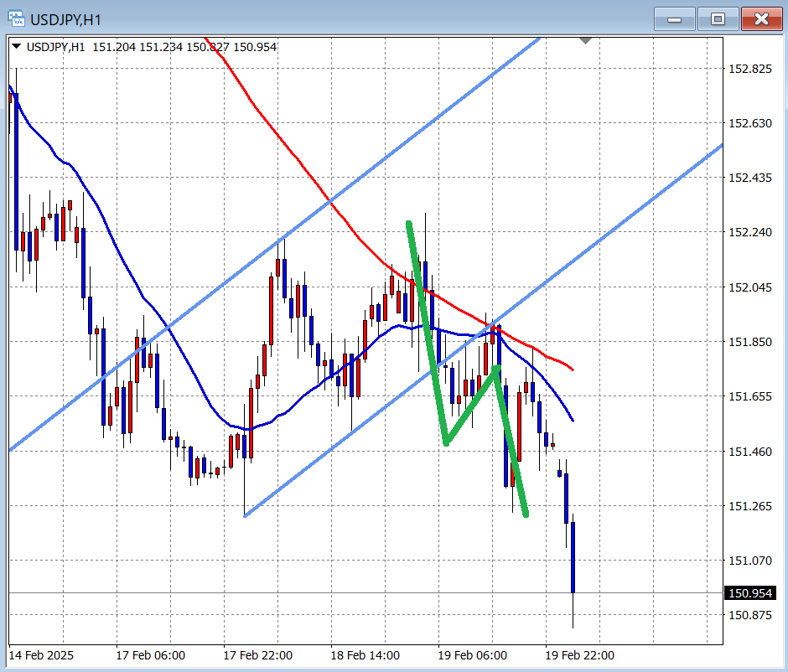788x672 pixels.
Task: Select the green zigzag line's middle rising segment
Action: coord(472,405)
